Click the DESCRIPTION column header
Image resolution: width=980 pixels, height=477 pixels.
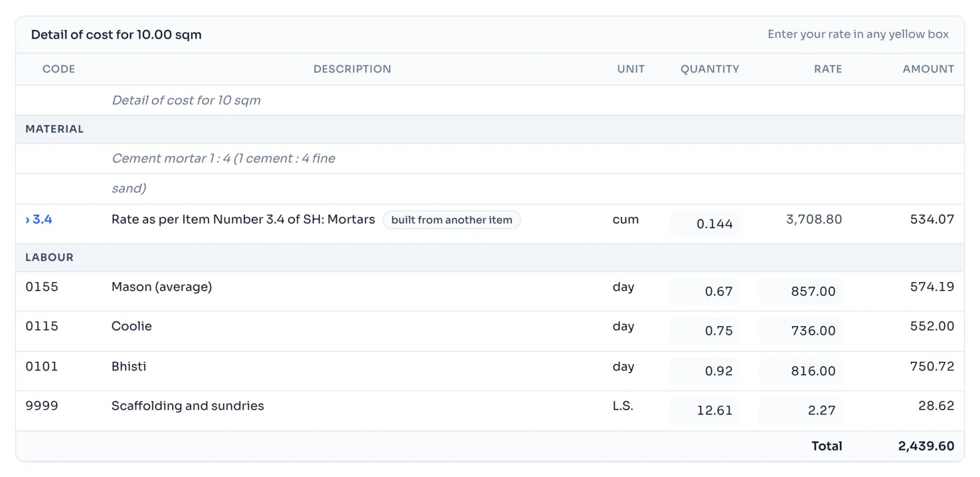(x=352, y=69)
